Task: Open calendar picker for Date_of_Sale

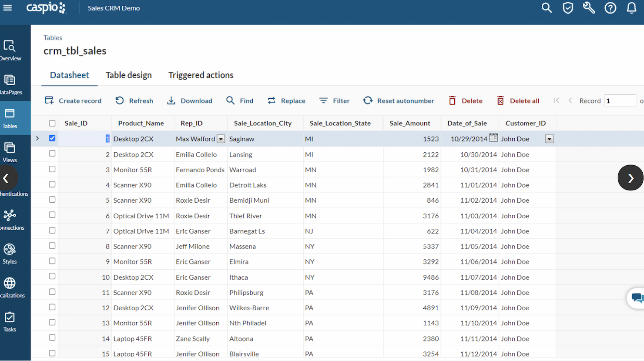Action: pyautogui.click(x=493, y=138)
